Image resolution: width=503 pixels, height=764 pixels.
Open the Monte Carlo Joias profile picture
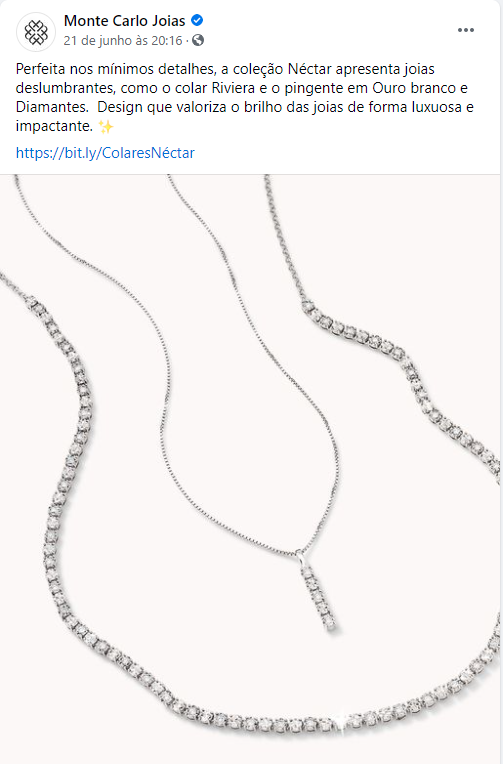point(36,32)
